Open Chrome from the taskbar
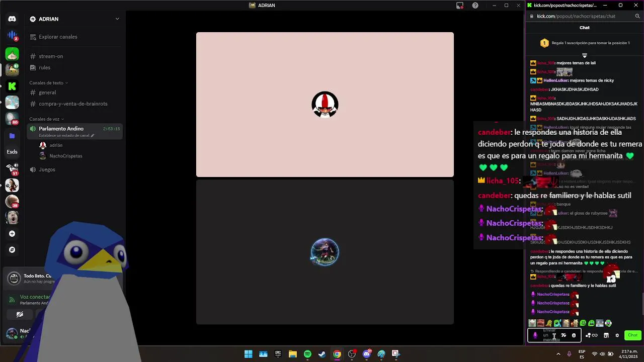Viewport: 644px width, 362px height. pos(337,354)
